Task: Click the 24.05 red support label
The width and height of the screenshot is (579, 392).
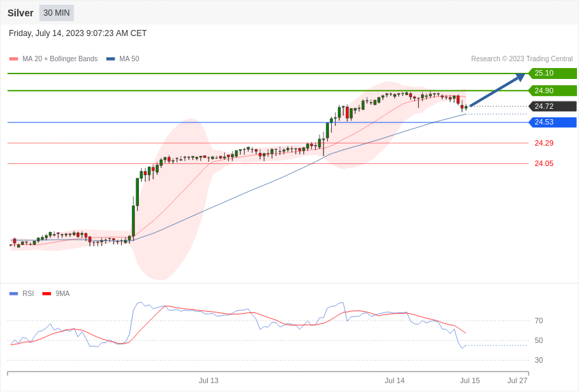Action: [544, 164]
